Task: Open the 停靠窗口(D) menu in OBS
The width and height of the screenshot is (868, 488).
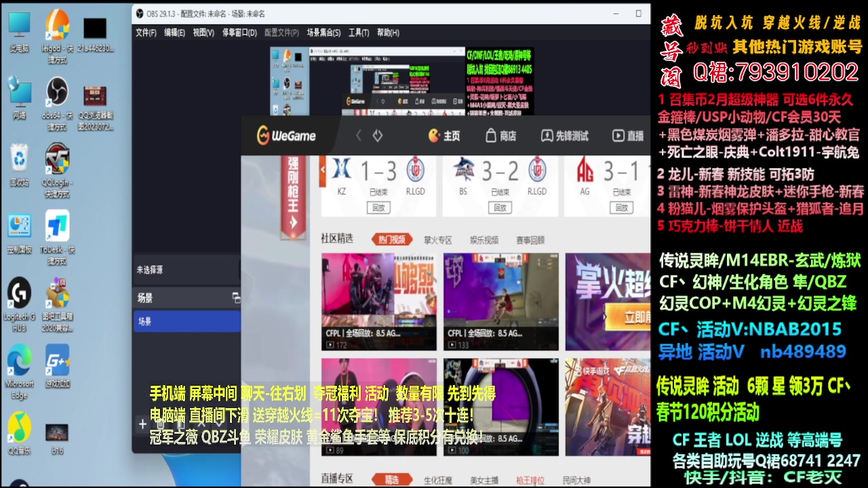Action: coord(239,33)
